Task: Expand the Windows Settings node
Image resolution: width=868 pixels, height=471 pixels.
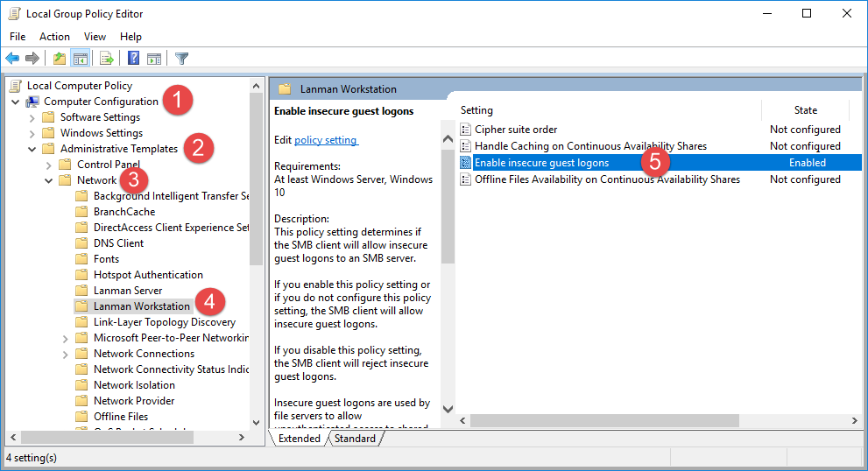Action: (x=32, y=133)
